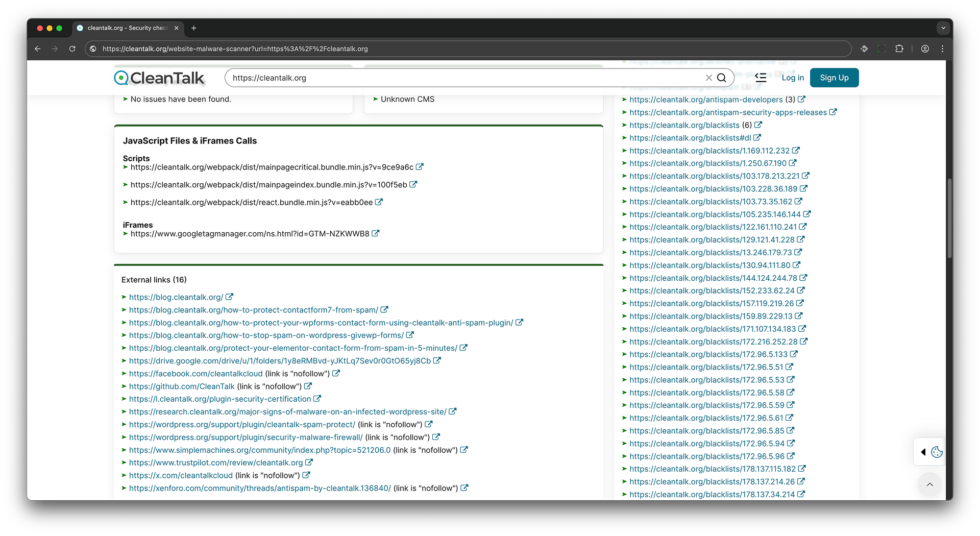
Task: Open the research.cleantalk.org malware signs link
Action: pos(288,411)
